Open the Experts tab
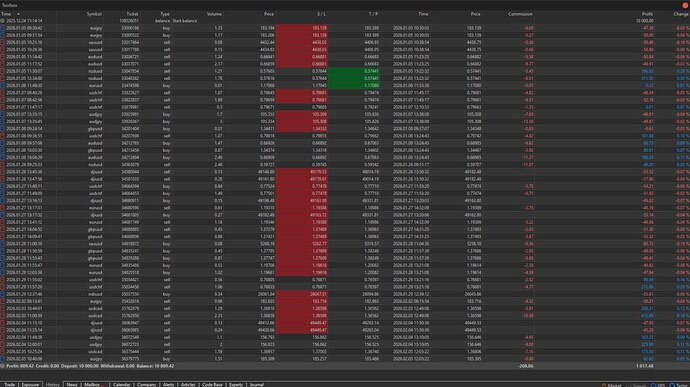Viewport: 690px width, 387px height. (x=236, y=384)
